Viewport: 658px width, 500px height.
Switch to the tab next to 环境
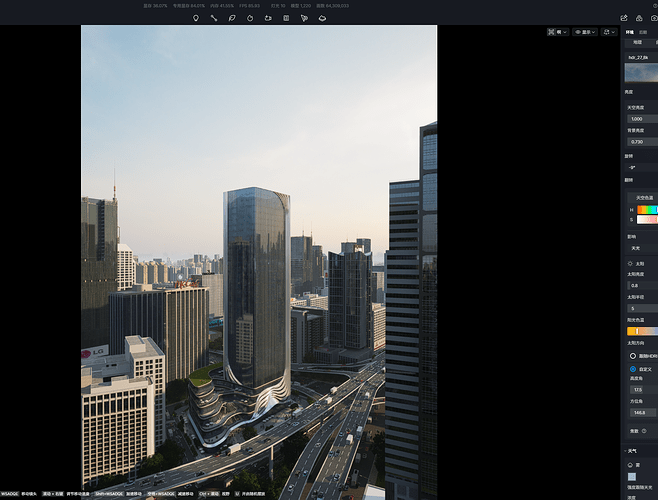click(643, 32)
